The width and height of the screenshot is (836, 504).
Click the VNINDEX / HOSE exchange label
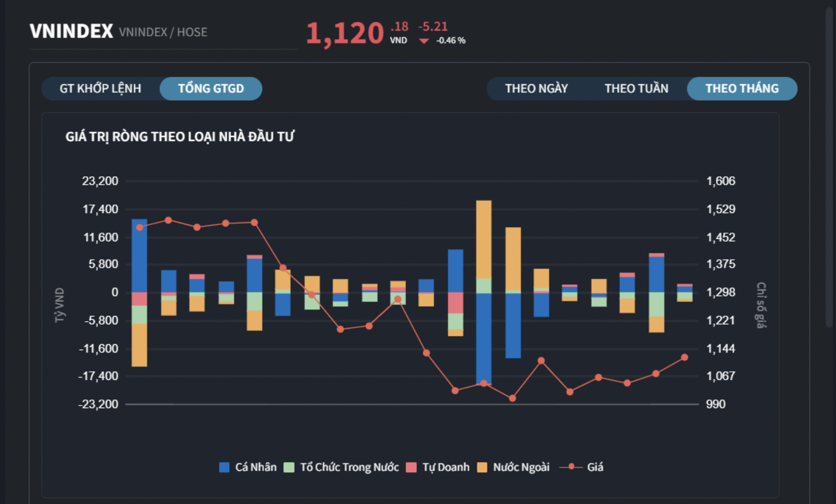tap(163, 32)
